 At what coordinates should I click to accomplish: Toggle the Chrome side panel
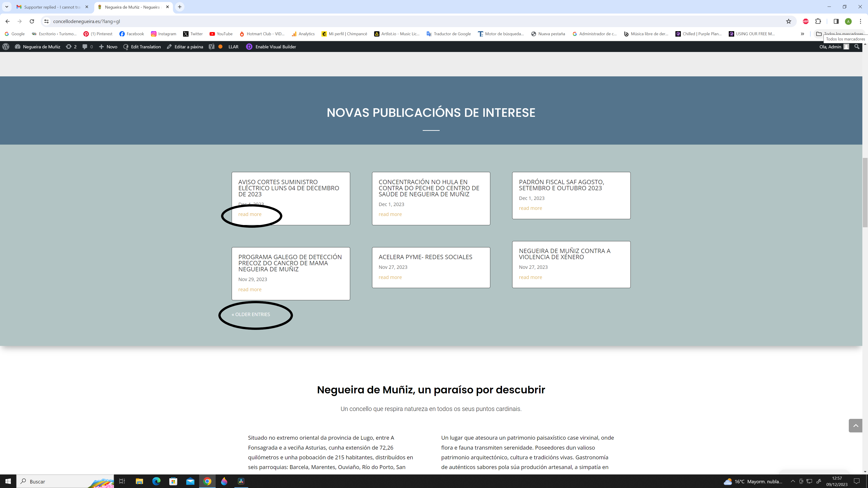836,21
